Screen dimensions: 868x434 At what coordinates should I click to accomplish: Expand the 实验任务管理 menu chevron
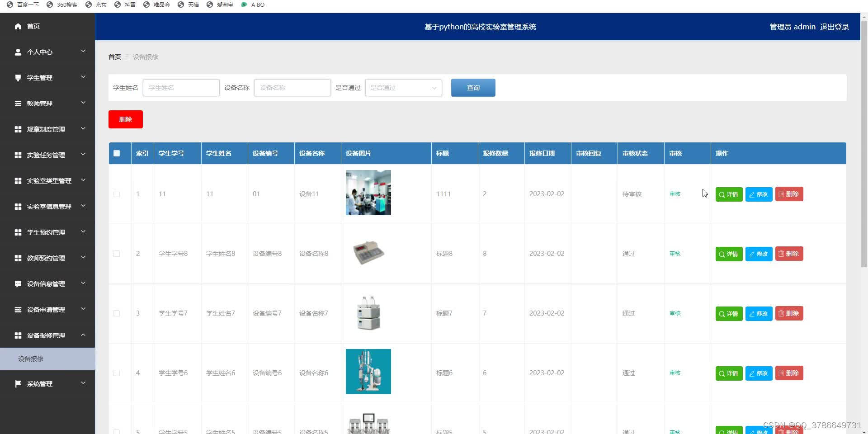tap(83, 155)
